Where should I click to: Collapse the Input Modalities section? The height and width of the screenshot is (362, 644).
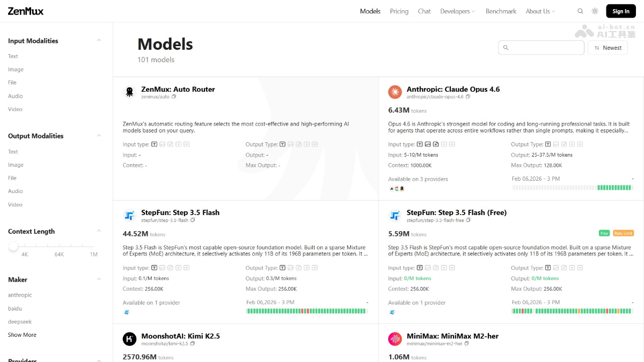coord(99,41)
